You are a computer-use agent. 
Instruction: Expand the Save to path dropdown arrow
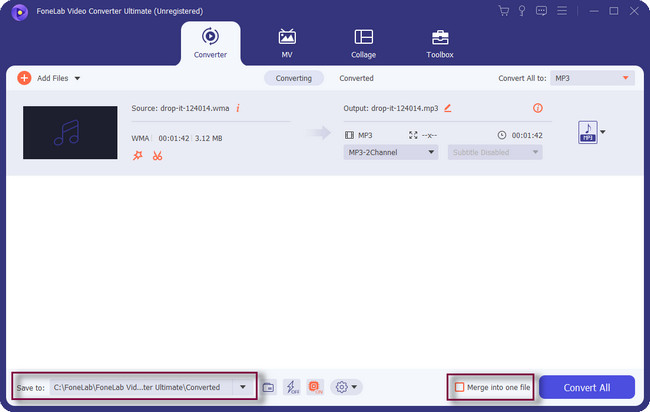pyautogui.click(x=243, y=387)
